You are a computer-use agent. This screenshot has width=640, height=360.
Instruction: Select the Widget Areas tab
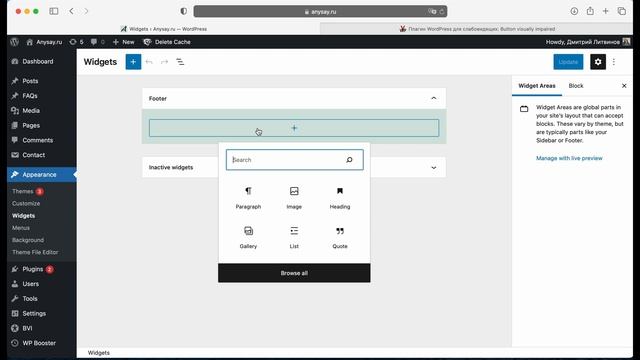pyautogui.click(x=537, y=86)
